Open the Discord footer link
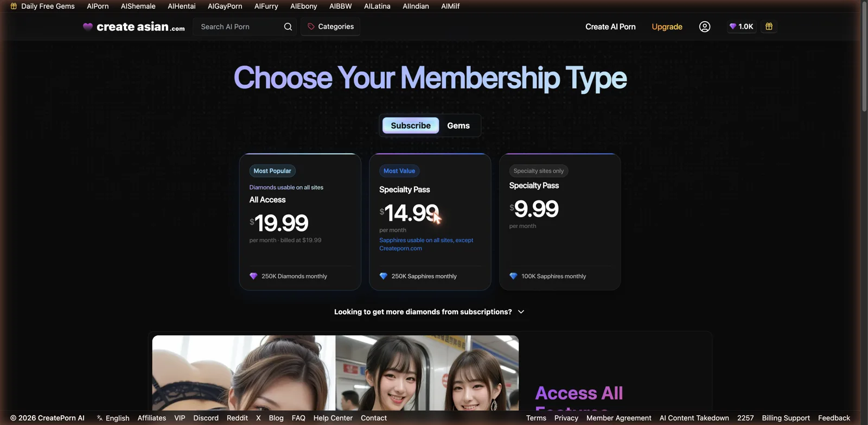Viewport: 868px width, 425px height. pyautogui.click(x=206, y=418)
